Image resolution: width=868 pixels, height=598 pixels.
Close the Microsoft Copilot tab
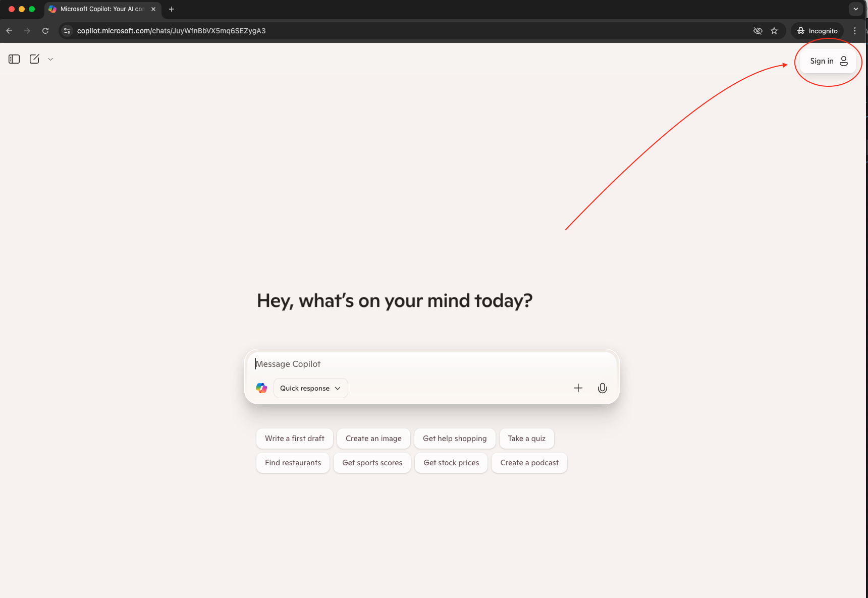point(153,9)
